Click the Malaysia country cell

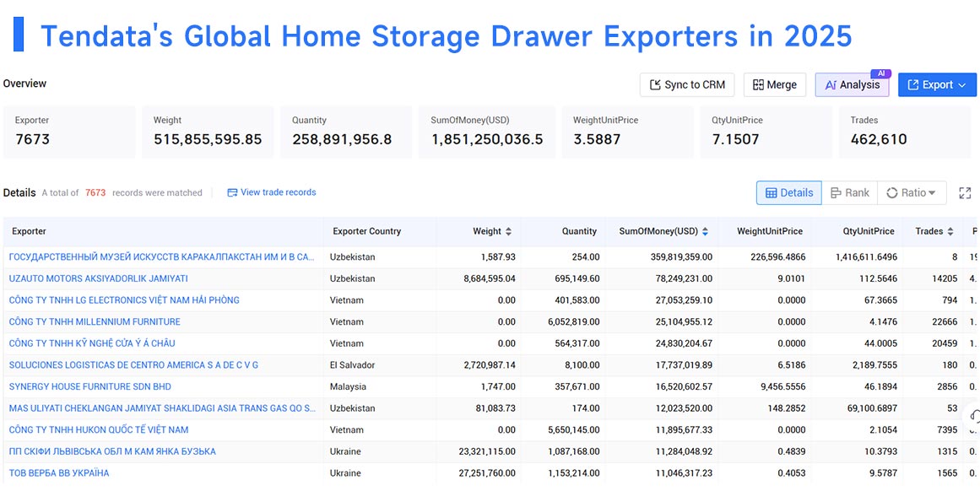click(348, 386)
